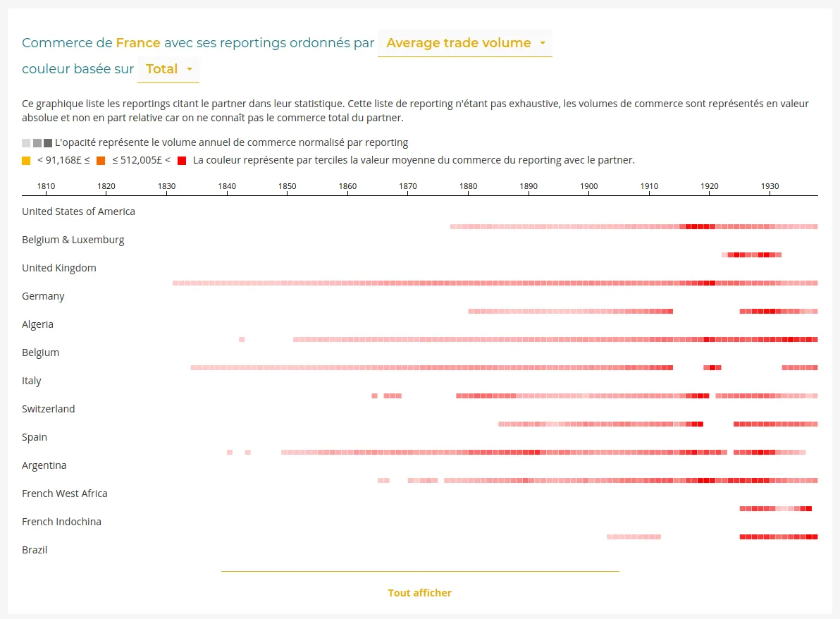Image resolution: width=840 pixels, height=619 pixels.
Task: Open the Total color basis dropdown
Action: pyautogui.click(x=168, y=69)
